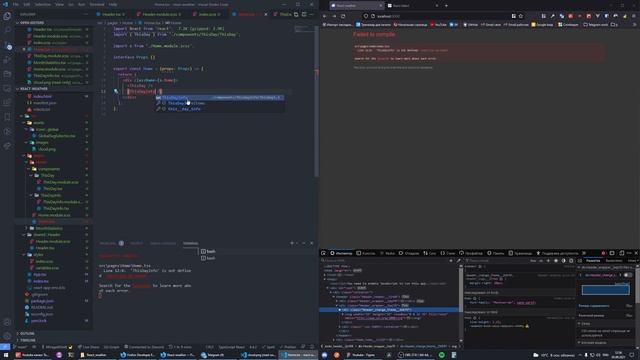Click the Prettier status bar item

[288, 347]
